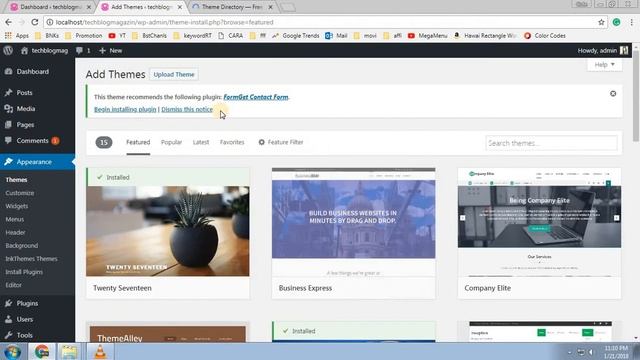Screen dimensions: 640x360
Task: Select the Company Elite theme thumbnail
Action: pyautogui.click(x=539, y=222)
